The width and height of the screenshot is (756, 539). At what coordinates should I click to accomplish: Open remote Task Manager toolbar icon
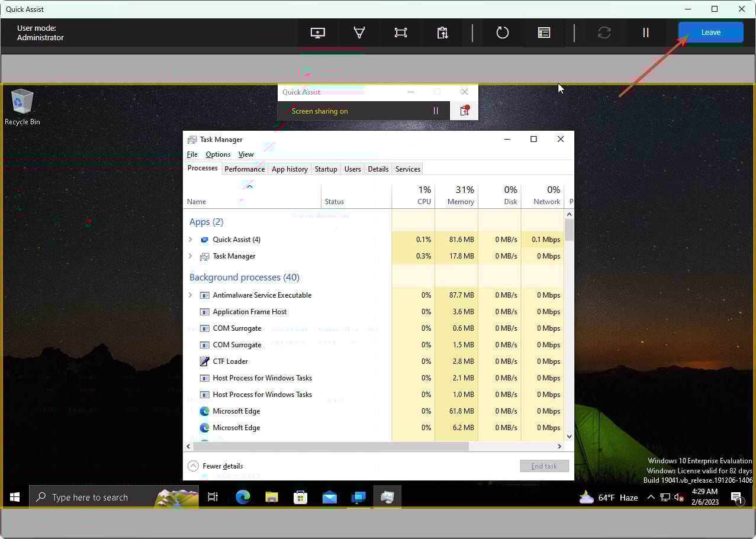tap(544, 33)
